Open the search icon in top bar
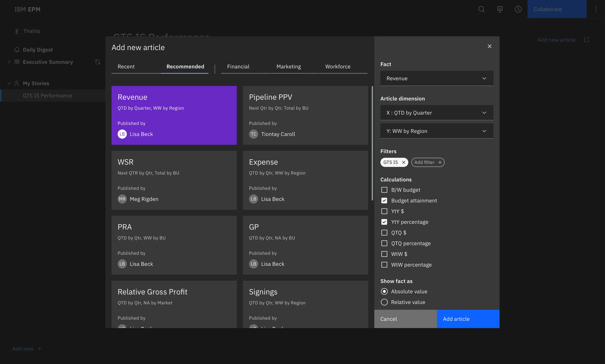 pos(481,9)
